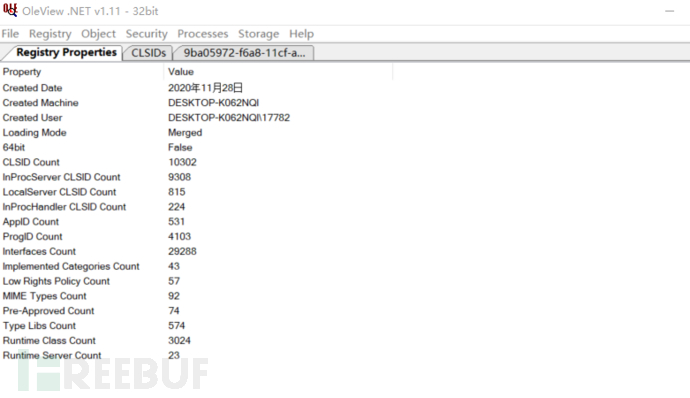Click the DESKTOP-K062NQI\17782 user value

coord(229,118)
